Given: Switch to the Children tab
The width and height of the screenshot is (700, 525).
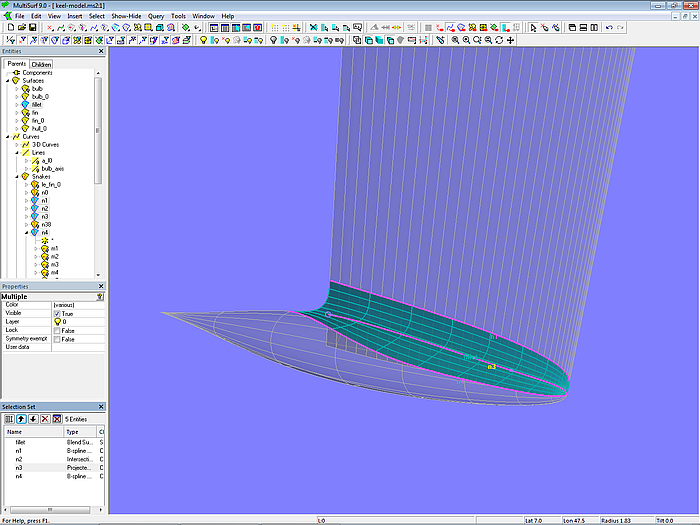Looking at the screenshot, I should pyautogui.click(x=41, y=64).
